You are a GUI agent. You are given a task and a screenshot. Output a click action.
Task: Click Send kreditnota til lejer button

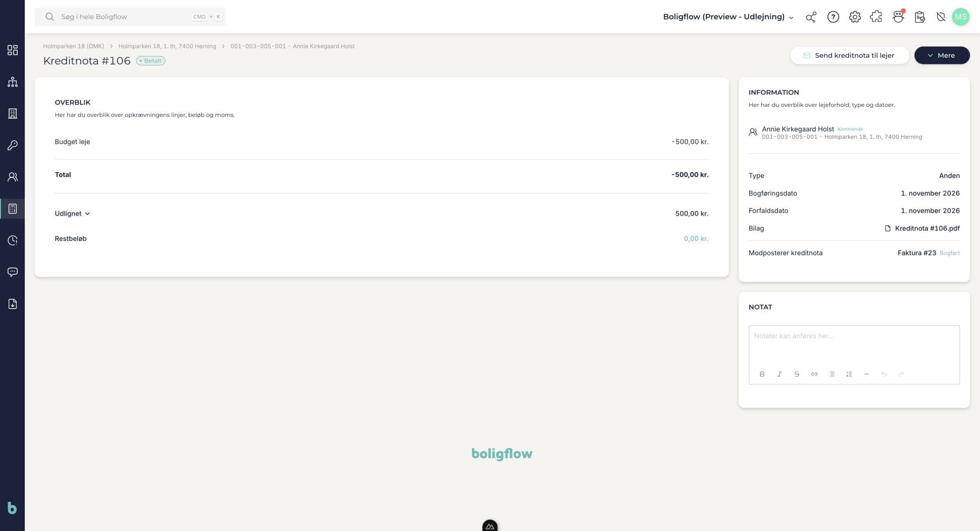coord(849,55)
